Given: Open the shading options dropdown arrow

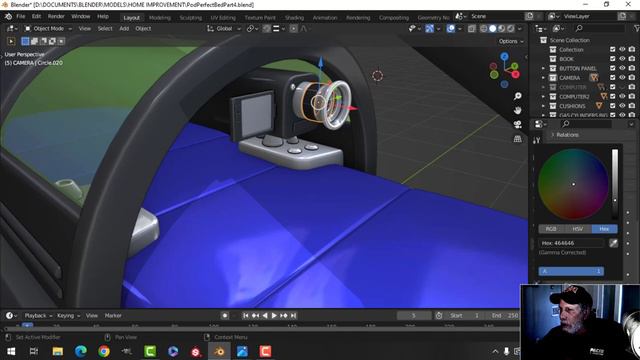Looking at the screenshot, I should pyautogui.click(x=520, y=29).
